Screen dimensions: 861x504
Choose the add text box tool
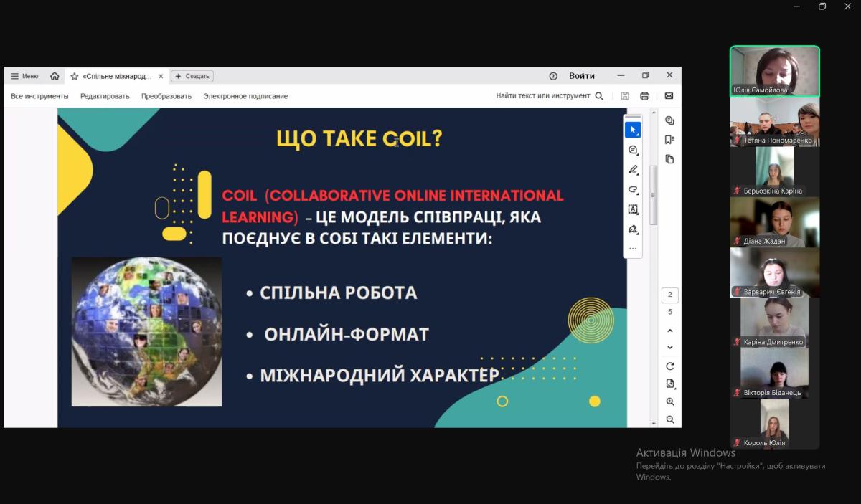633,210
